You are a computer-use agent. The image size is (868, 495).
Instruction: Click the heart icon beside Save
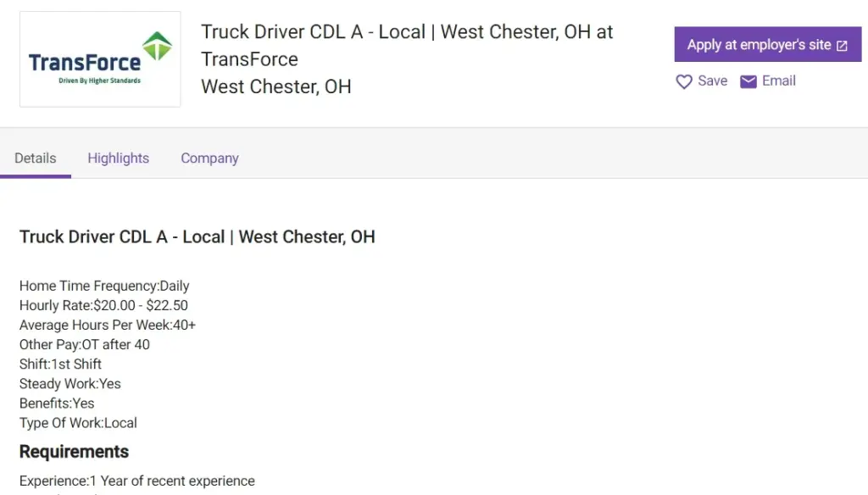[x=684, y=81]
